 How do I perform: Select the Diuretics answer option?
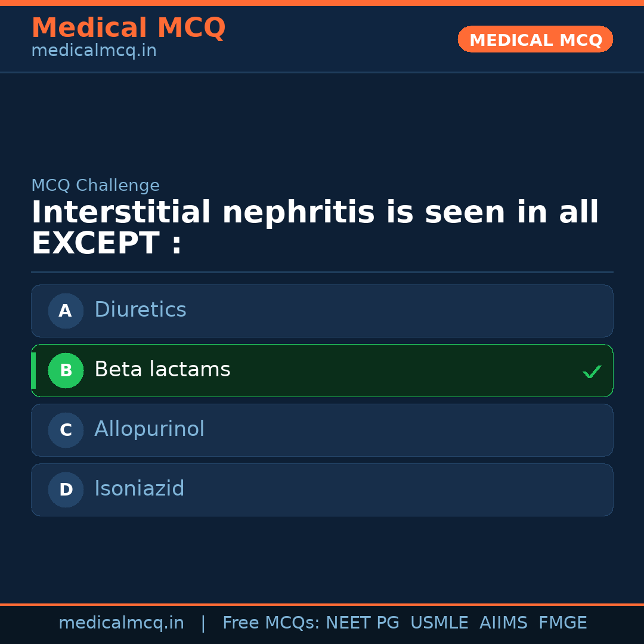(x=322, y=311)
